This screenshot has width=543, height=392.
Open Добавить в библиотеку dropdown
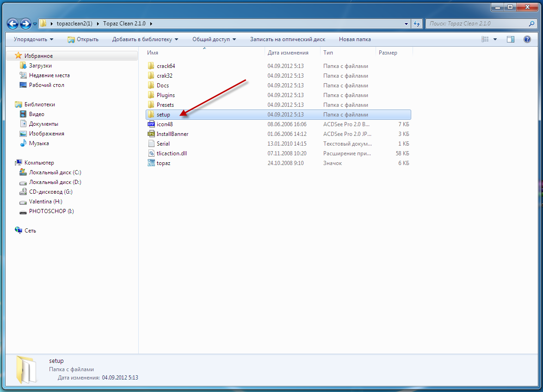(x=145, y=39)
